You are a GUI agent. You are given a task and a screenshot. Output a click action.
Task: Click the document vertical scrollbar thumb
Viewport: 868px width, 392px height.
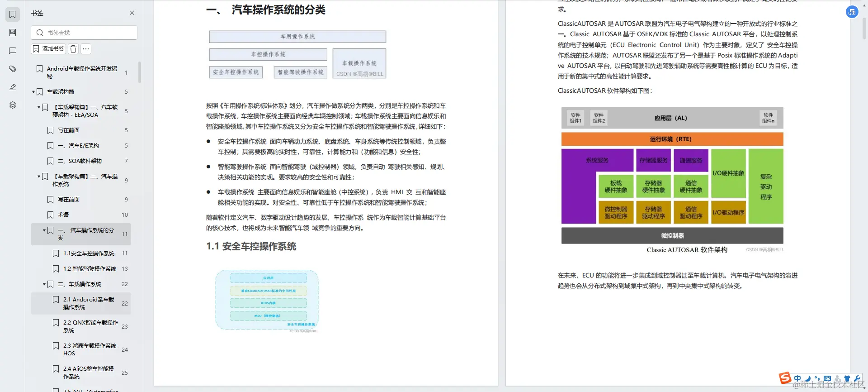pos(864,28)
